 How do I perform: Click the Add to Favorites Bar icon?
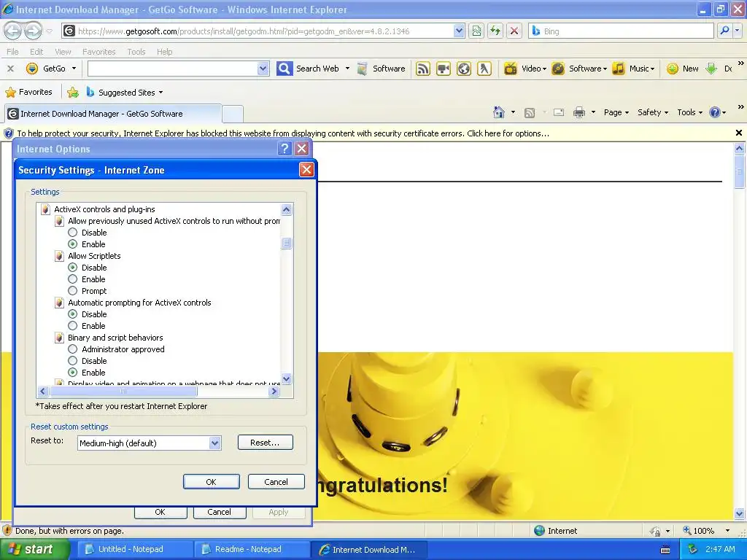(x=73, y=93)
